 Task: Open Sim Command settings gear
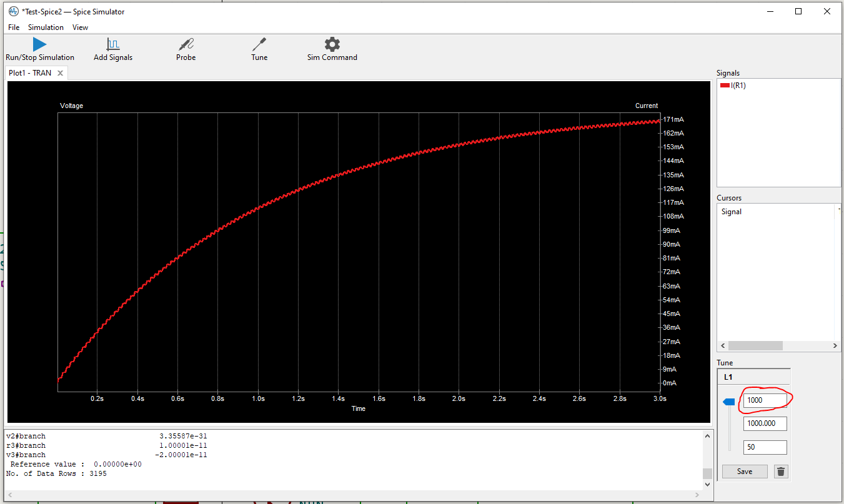332,49
